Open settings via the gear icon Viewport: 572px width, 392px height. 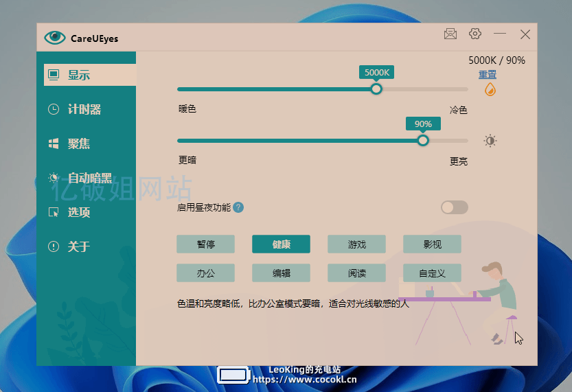pos(474,34)
